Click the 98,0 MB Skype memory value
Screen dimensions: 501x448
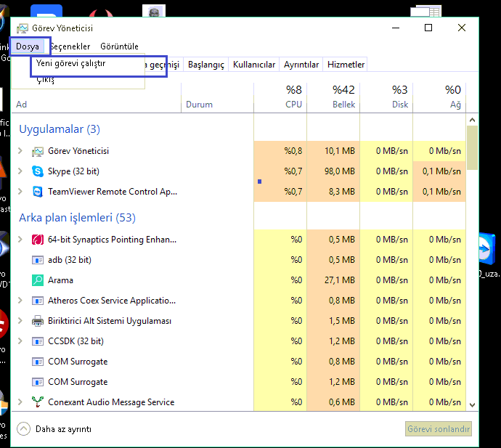340,171
